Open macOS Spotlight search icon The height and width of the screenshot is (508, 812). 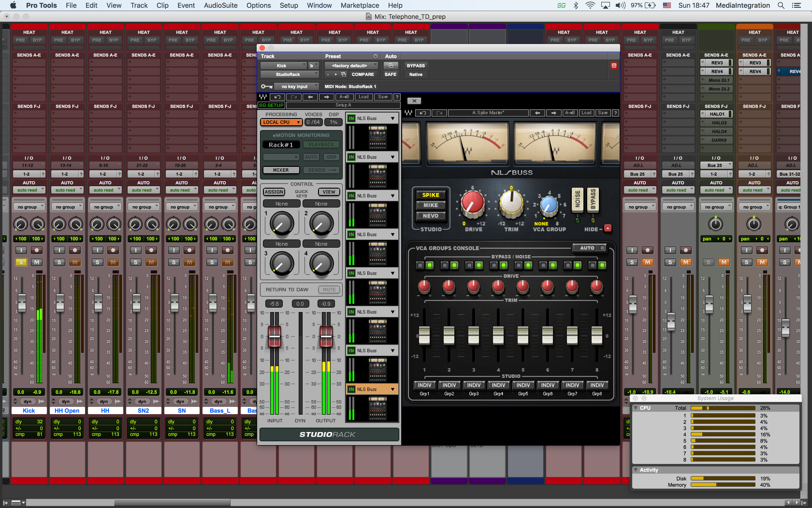pyautogui.click(x=781, y=5)
